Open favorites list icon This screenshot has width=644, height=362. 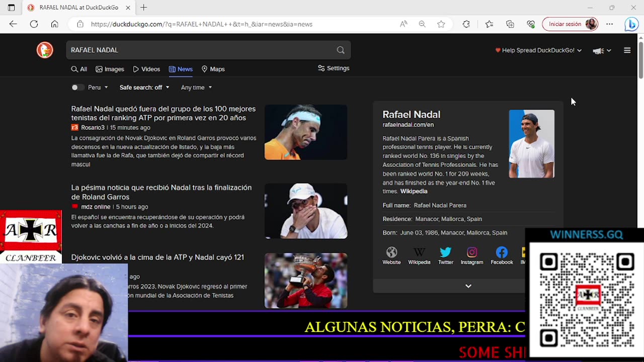[x=489, y=24]
